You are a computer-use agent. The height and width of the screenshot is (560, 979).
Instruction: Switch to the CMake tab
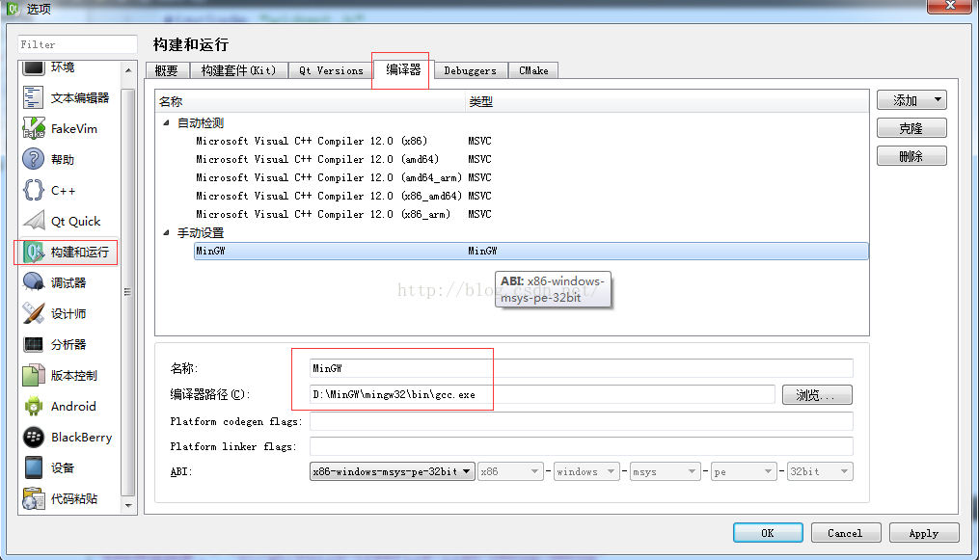(x=533, y=70)
